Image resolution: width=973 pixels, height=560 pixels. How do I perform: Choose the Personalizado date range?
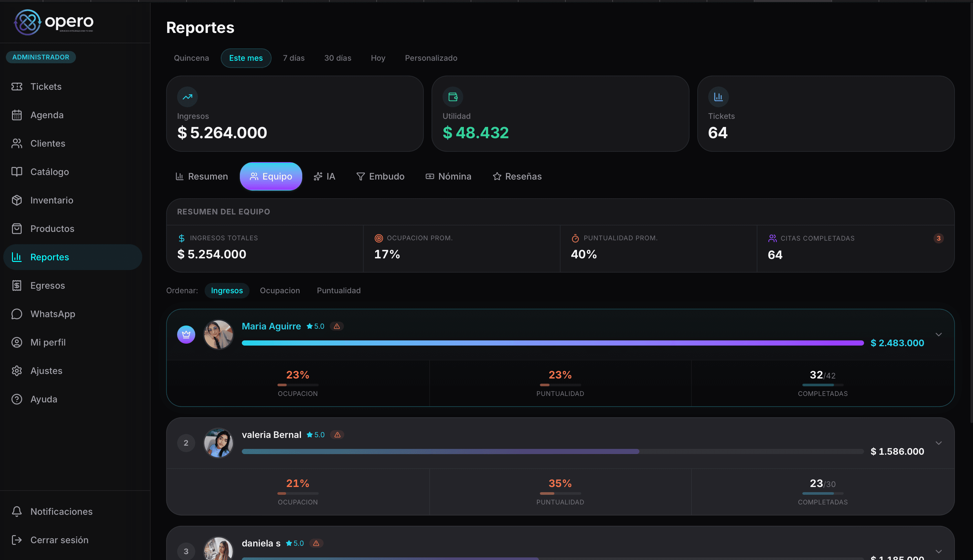click(x=431, y=58)
